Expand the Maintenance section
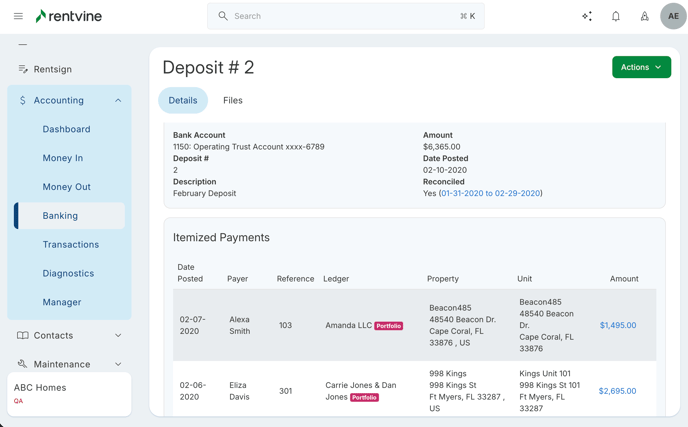Image resolution: width=688 pixels, height=427 pixels. click(118, 364)
